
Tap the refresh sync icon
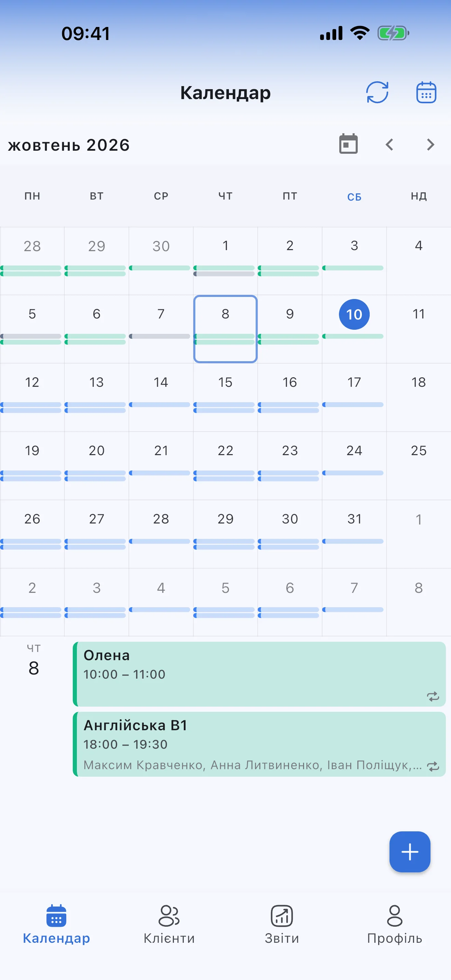coord(377,93)
